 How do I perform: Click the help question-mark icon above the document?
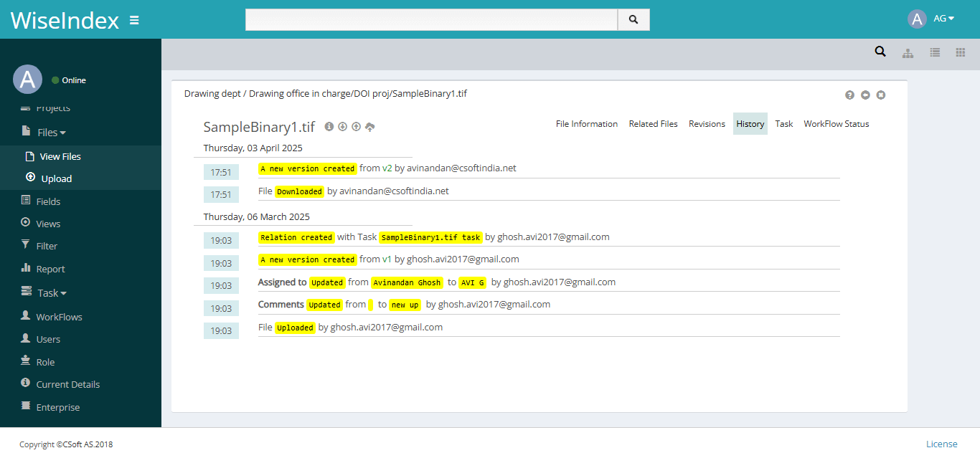pos(849,95)
